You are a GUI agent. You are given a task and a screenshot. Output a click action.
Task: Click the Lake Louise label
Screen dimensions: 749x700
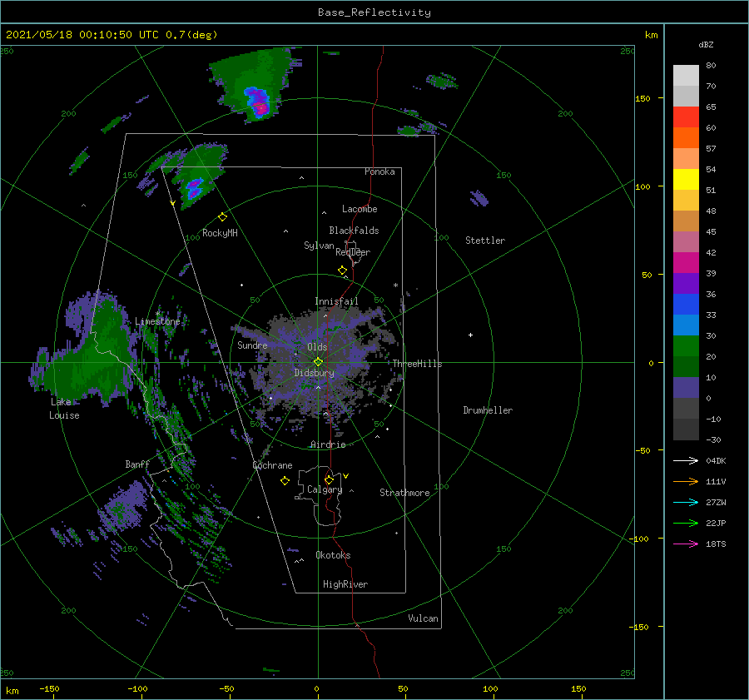pyautogui.click(x=64, y=409)
